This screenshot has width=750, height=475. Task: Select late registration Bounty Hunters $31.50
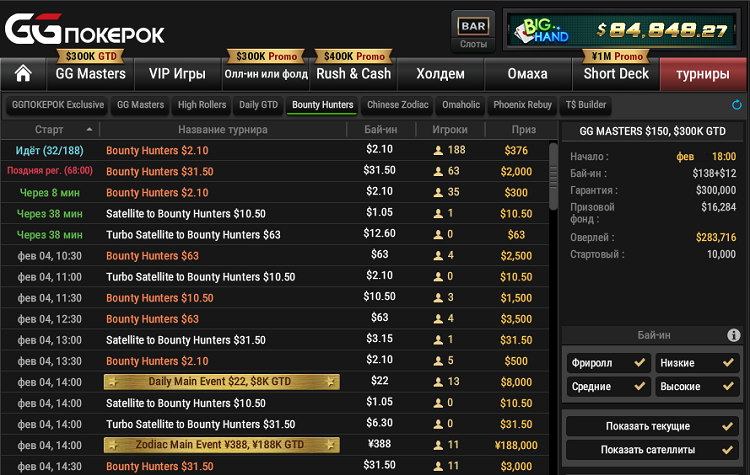click(275, 171)
